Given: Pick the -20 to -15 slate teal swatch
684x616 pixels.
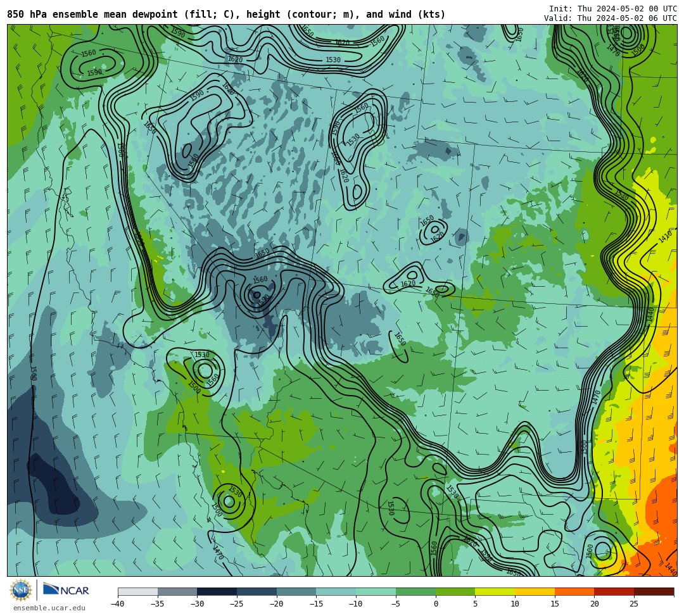Looking at the screenshot, I should [296, 591].
